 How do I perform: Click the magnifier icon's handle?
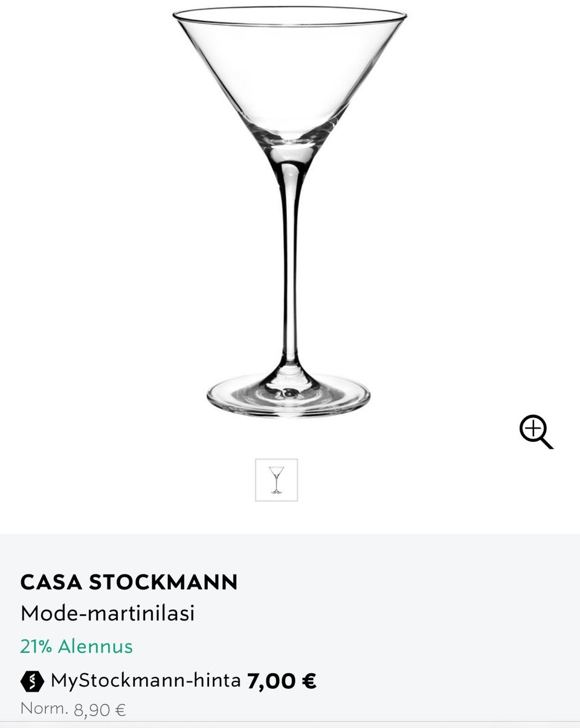546,443
